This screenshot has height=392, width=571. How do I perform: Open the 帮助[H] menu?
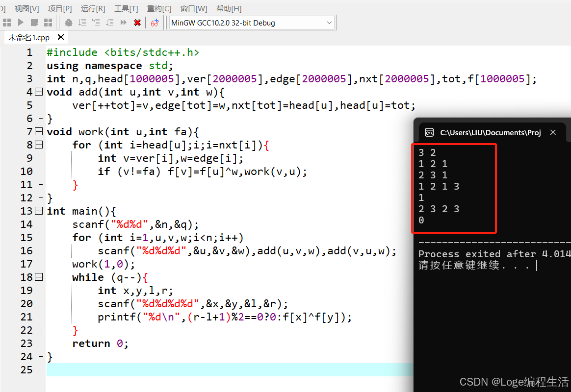tap(229, 8)
